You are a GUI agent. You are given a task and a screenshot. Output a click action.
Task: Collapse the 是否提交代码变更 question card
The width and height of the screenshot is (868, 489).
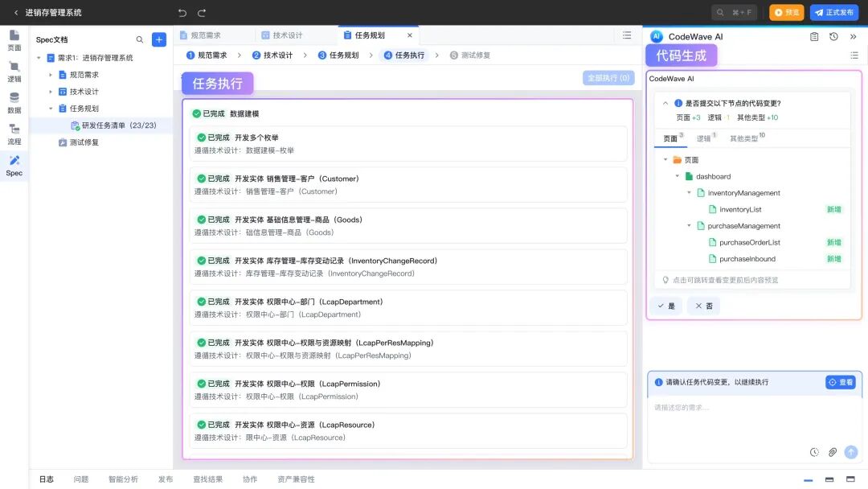click(665, 103)
